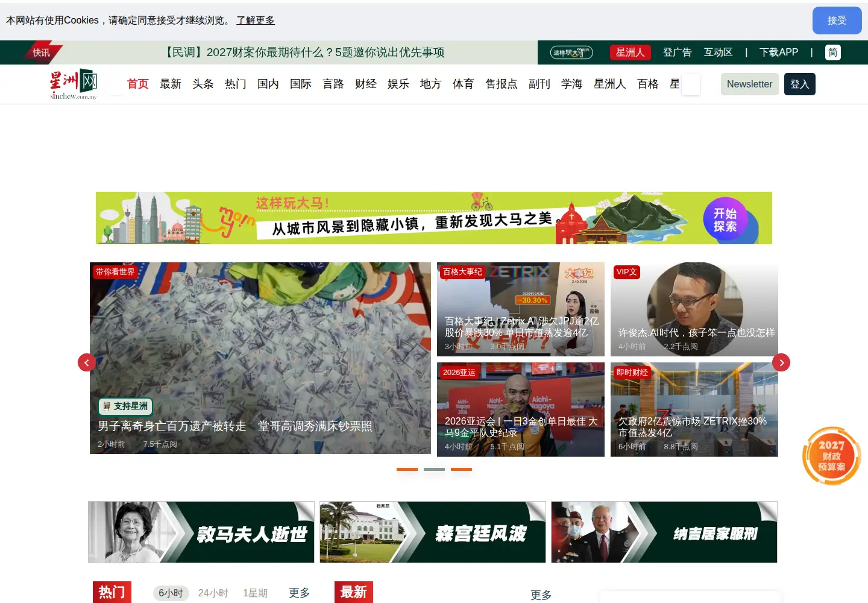Select first carousel page indicator
Image resolution: width=868 pixels, height=603 pixels.
[x=407, y=469]
